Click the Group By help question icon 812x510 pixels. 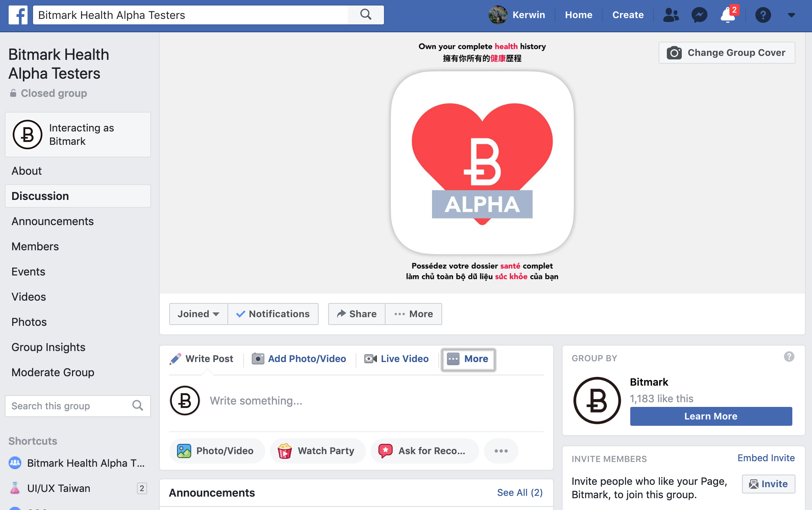point(789,357)
